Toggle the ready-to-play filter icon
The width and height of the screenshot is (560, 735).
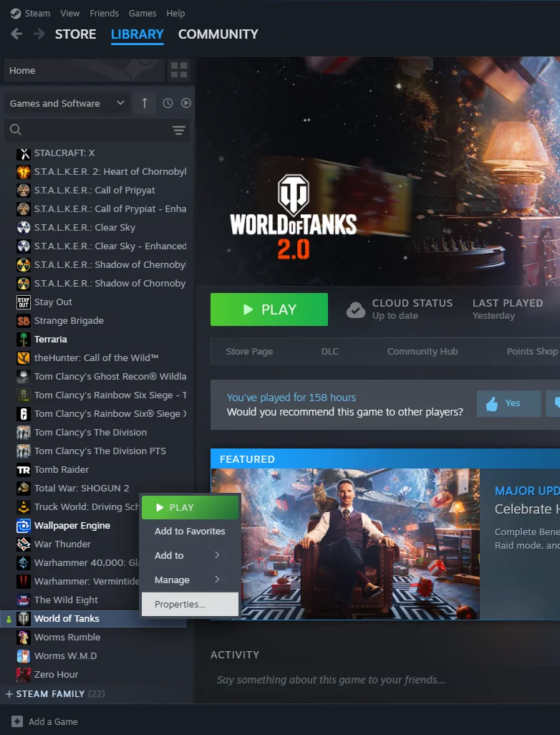pyautogui.click(x=186, y=103)
